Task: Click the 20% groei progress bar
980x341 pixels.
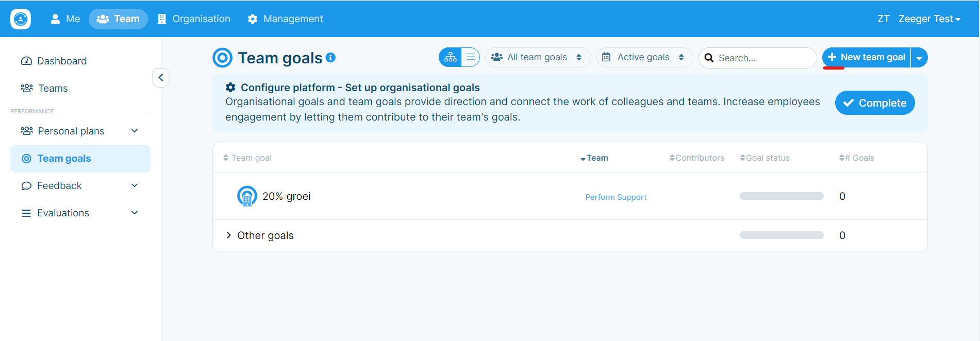Action: tap(782, 196)
